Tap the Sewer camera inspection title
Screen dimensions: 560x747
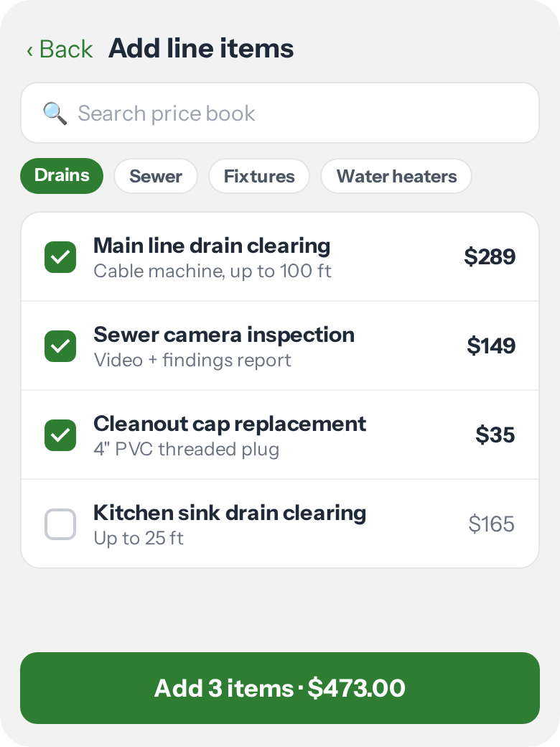click(224, 335)
